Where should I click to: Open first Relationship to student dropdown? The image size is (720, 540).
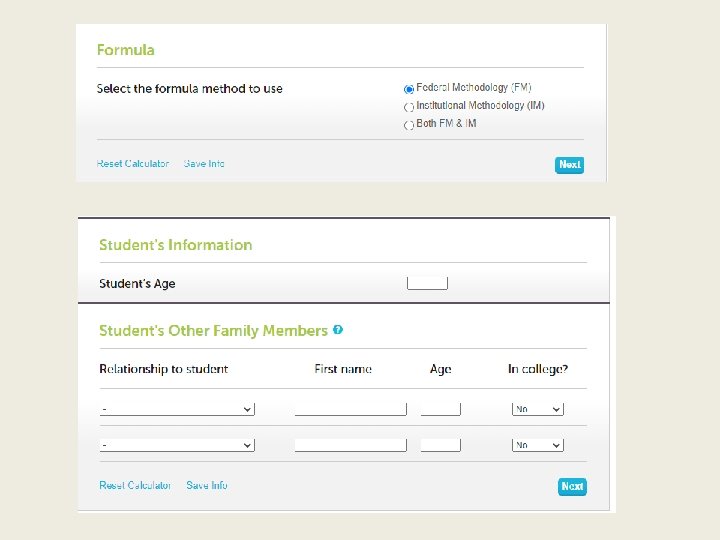pos(177,409)
